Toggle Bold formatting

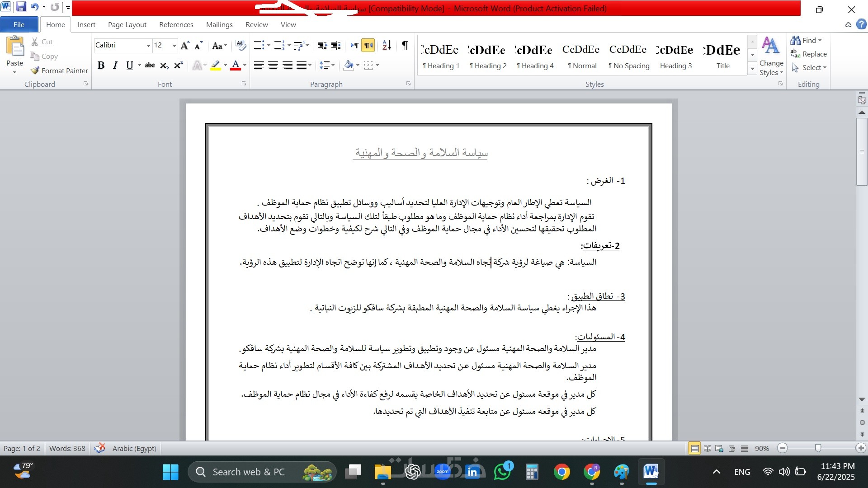coord(101,65)
